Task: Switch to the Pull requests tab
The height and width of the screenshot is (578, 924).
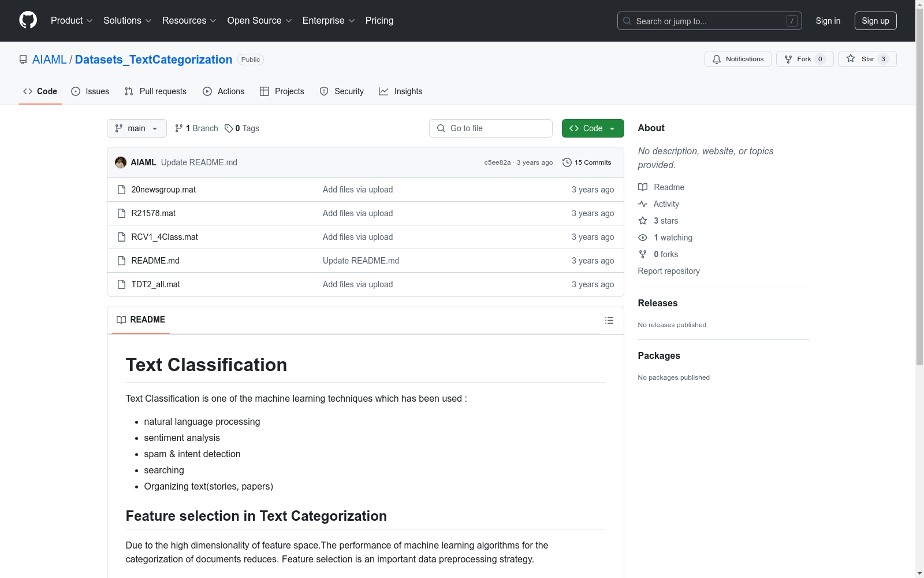Action: pyautogui.click(x=155, y=91)
